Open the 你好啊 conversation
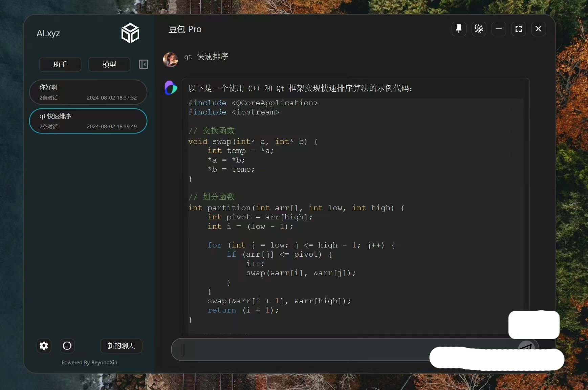 pos(88,92)
